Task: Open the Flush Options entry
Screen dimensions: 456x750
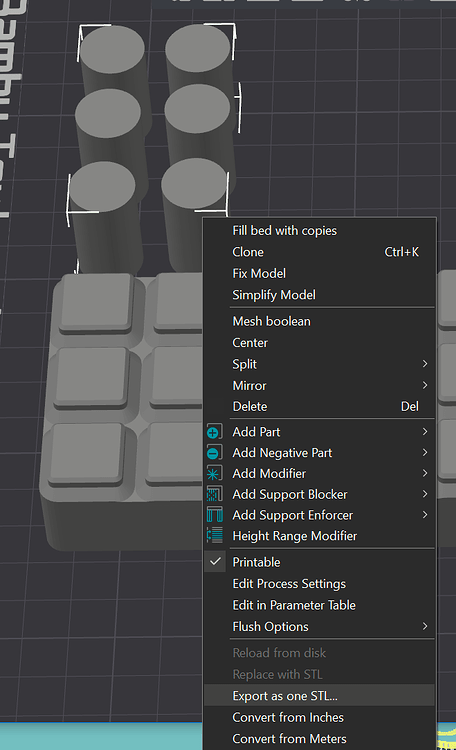Action: click(320, 627)
